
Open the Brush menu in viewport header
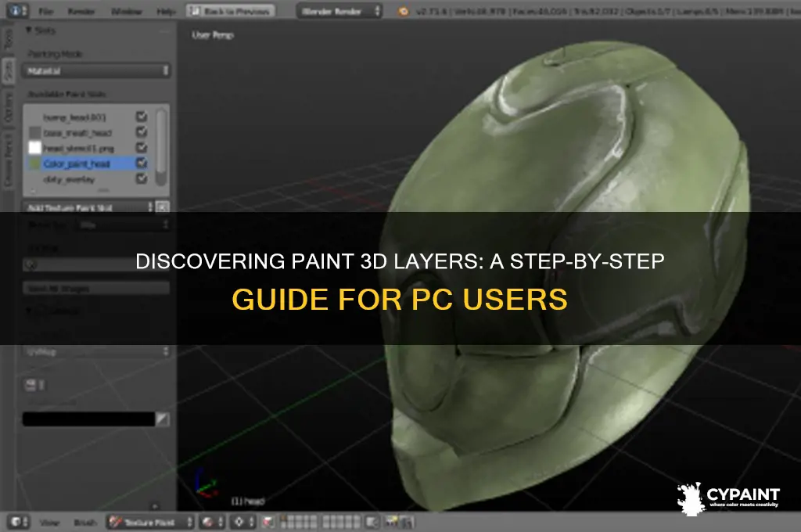84,523
